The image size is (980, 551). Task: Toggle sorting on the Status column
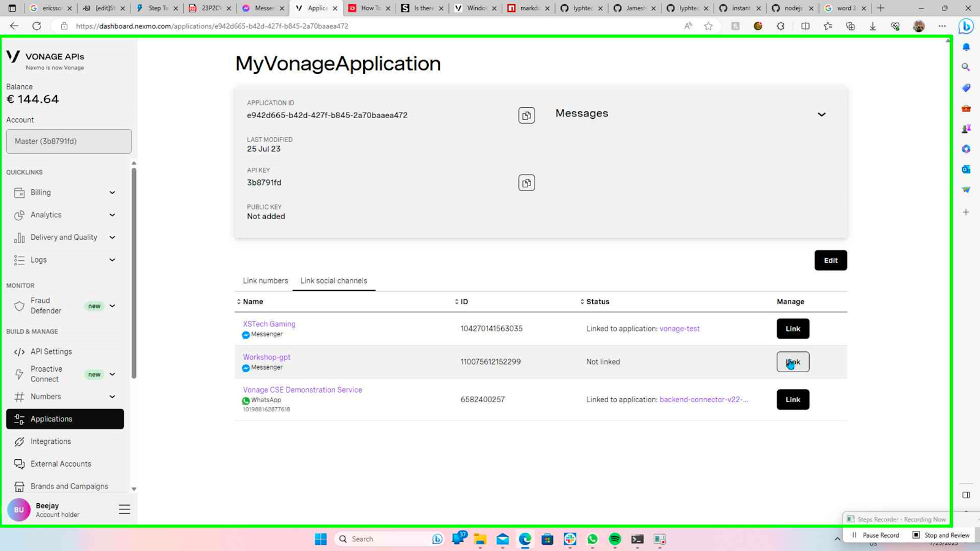tap(597, 301)
